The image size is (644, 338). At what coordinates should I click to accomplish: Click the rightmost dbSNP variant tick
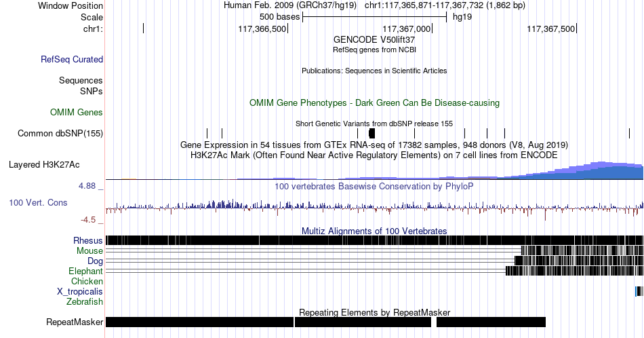click(629, 133)
